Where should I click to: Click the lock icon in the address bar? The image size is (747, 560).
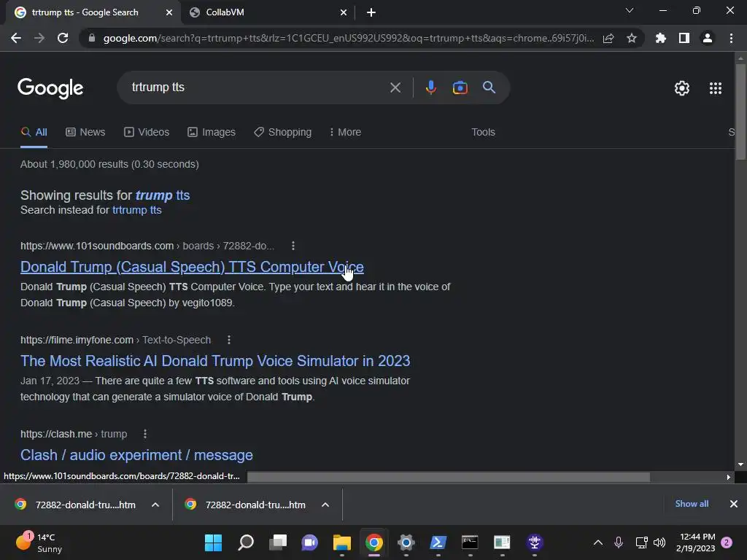[92, 38]
